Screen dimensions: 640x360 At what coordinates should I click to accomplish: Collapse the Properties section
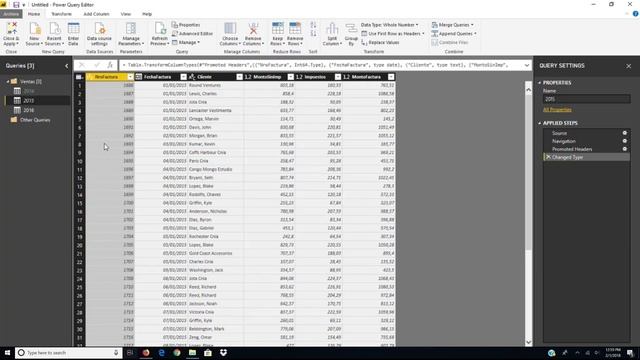[x=540, y=83]
